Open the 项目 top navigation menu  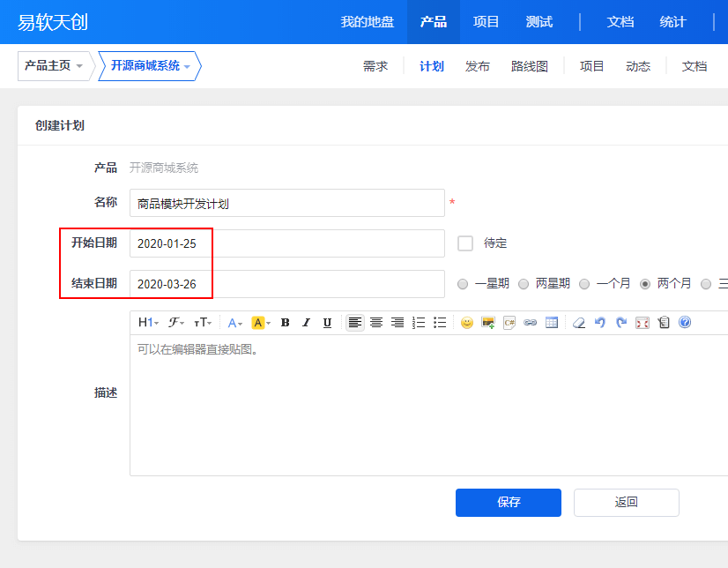coord(486,22)
